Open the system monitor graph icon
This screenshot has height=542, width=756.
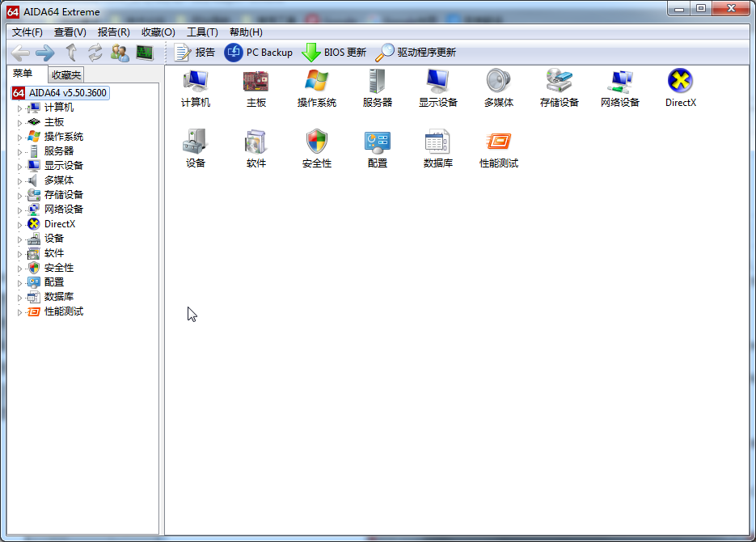coord(145,53)
